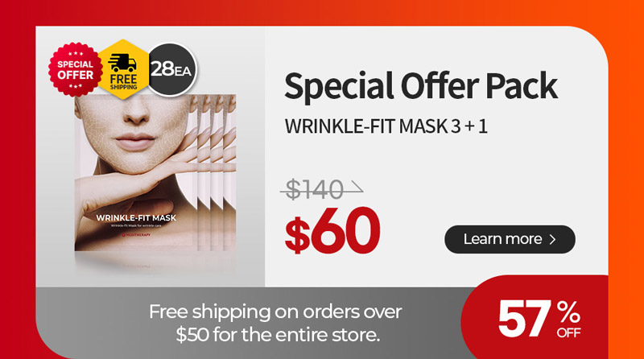
Task: Click the 57% OFF red corner badge
Action: coord(535,317)
